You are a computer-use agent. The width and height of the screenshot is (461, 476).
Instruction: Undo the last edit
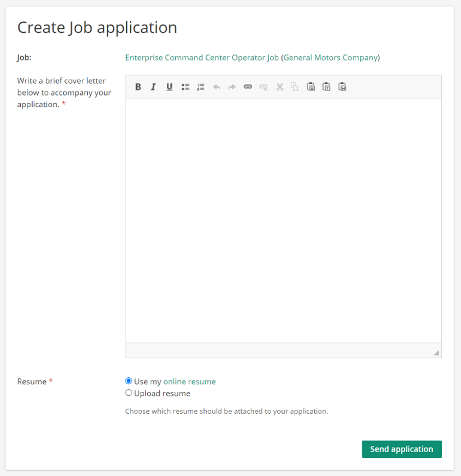[216, 87]
